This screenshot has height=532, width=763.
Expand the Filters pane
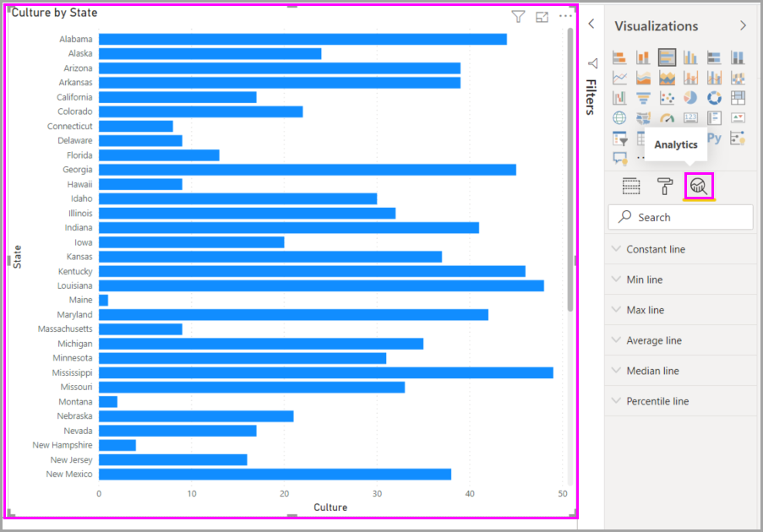[x=592, y=24]
